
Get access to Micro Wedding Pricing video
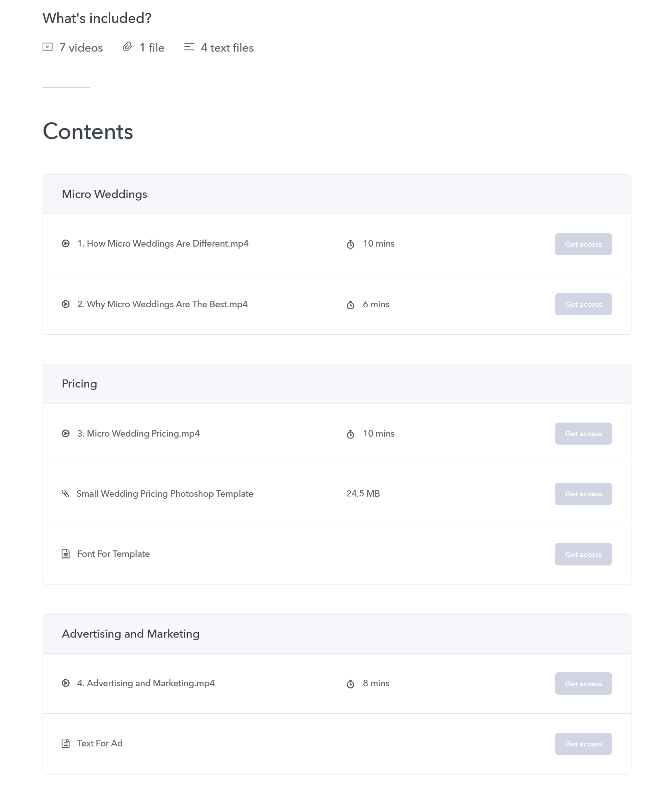(583, 434)
